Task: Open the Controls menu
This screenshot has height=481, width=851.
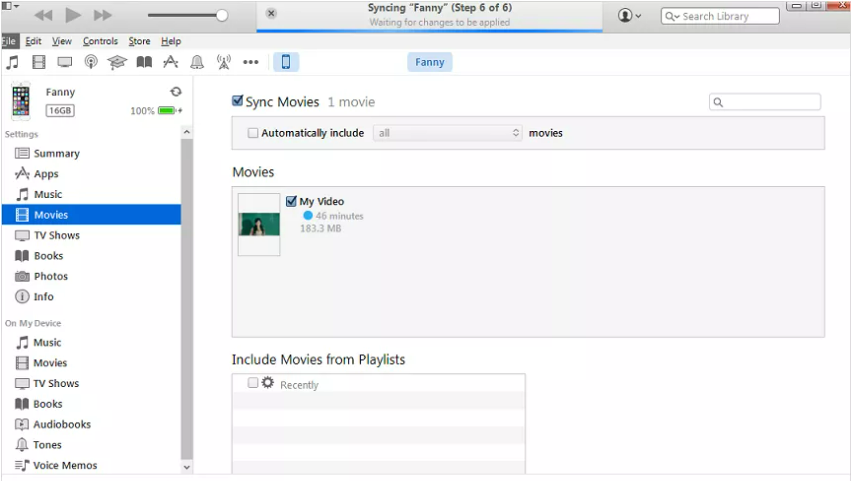Action: pos(100,41)
